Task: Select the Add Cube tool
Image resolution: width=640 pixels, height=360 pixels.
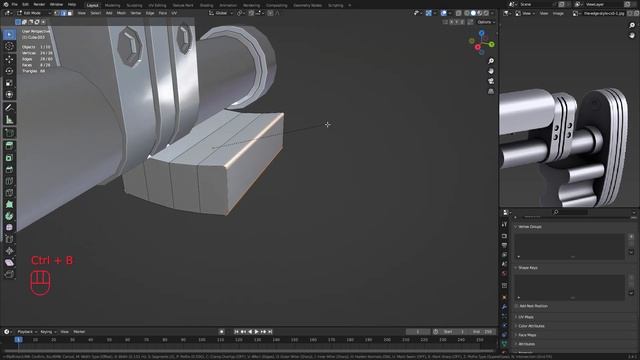Action: point(9,133)
